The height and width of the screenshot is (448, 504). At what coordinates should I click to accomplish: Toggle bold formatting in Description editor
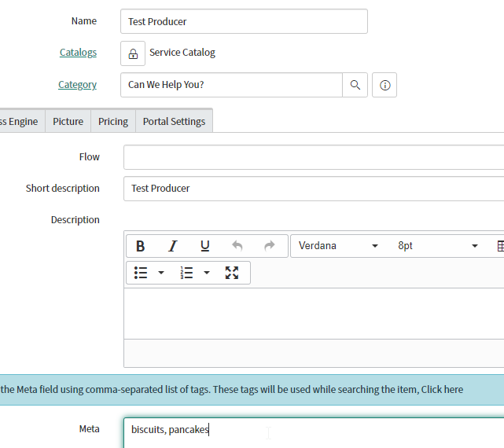point(141,246)
